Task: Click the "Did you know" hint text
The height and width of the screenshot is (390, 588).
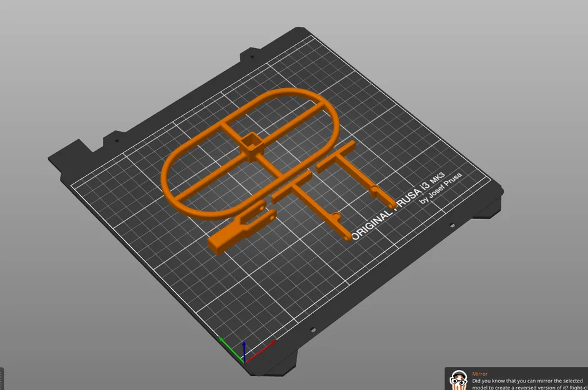Action: coord(529,384)
